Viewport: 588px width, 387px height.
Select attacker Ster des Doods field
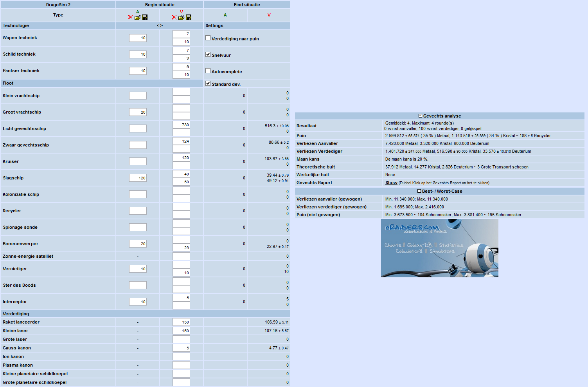click(x=138, y=285)
